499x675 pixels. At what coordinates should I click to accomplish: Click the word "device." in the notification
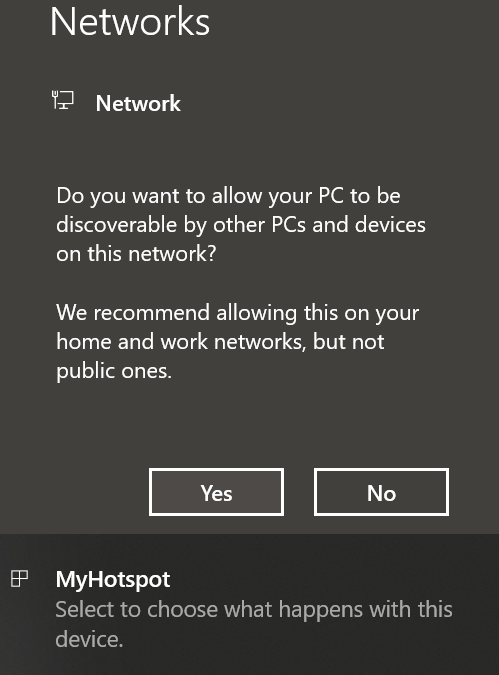[90, 639]
